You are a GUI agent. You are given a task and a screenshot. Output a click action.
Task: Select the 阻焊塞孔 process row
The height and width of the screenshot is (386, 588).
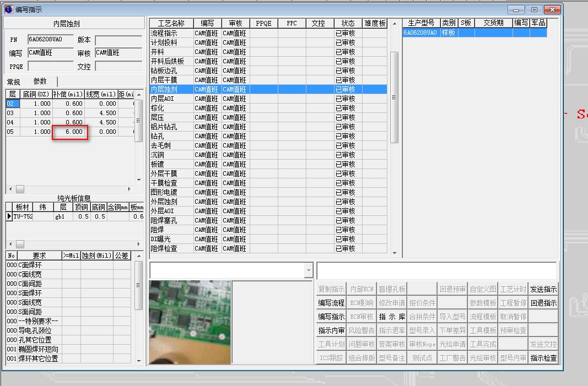click(268, 220)
